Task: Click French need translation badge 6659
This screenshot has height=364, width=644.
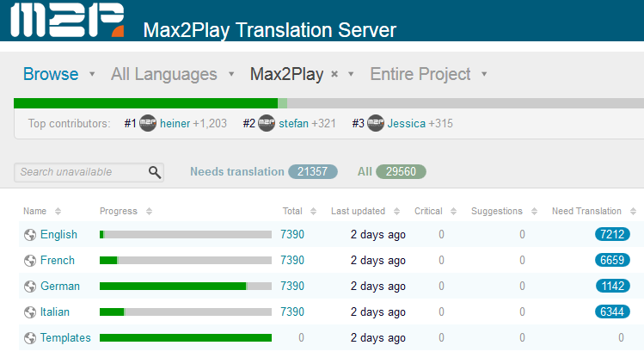Action: pos(612,261)
